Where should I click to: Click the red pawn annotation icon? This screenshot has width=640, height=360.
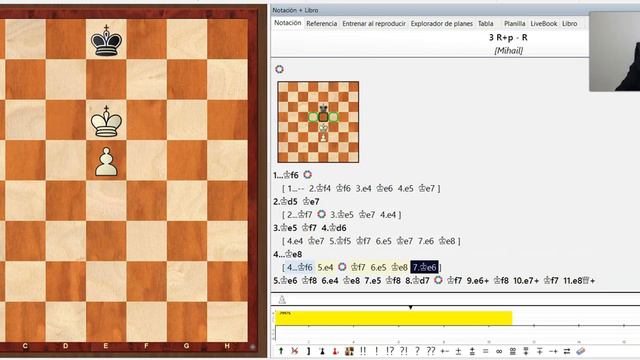point(335,351)
